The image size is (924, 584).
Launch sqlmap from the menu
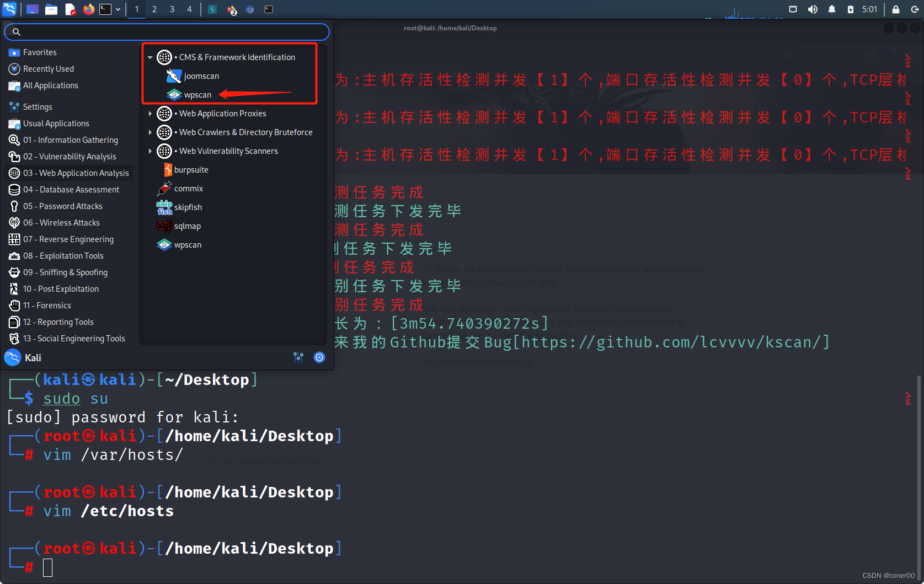[x=179, y=226]
